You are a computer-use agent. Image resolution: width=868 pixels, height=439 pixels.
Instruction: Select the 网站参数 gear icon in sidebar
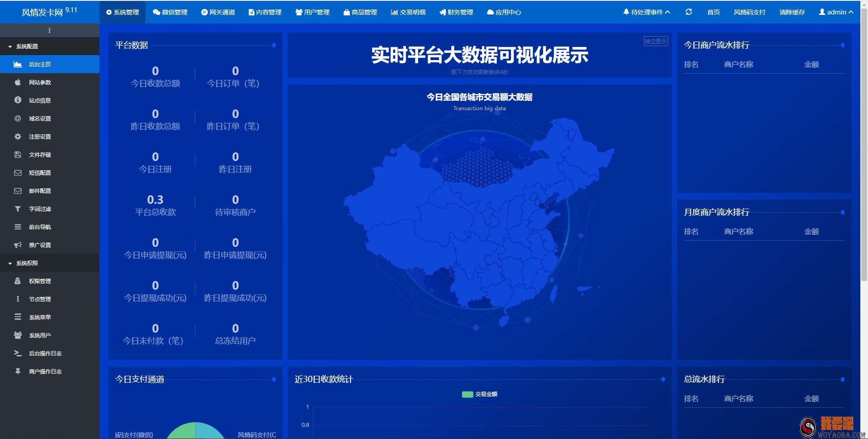[x=17, y=82]
